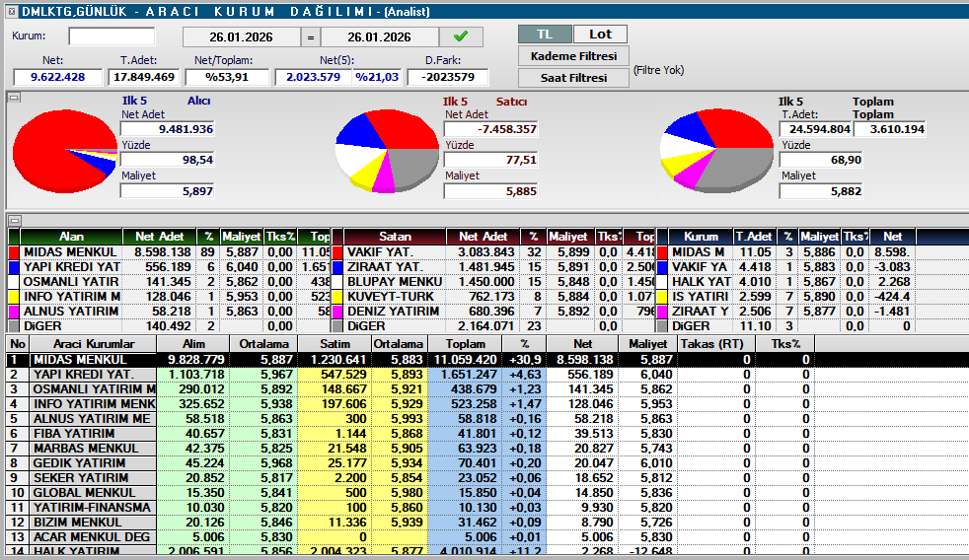969x560 pixels.
Task: Open the Saat Filtresi filter
Action: pyautogui.click(x=573, y=78)
